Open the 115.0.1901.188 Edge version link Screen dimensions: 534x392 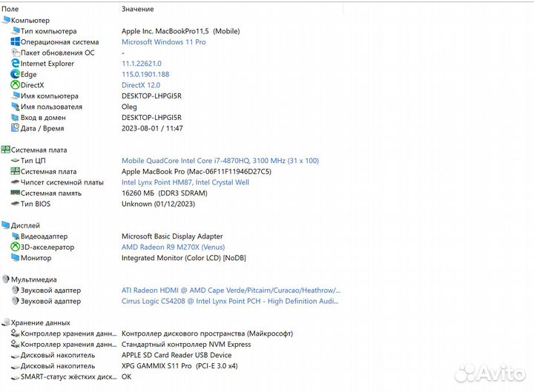[145, 74]
